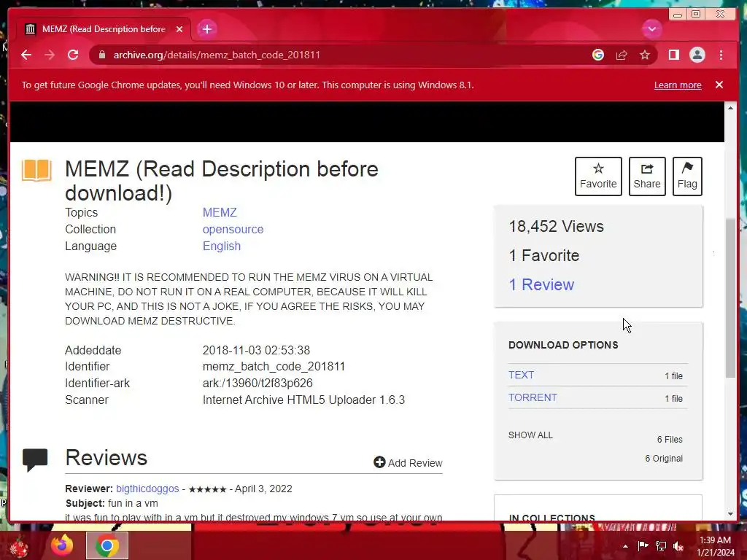Click the 6 Original text
The image size is (747, 560).
664,459
